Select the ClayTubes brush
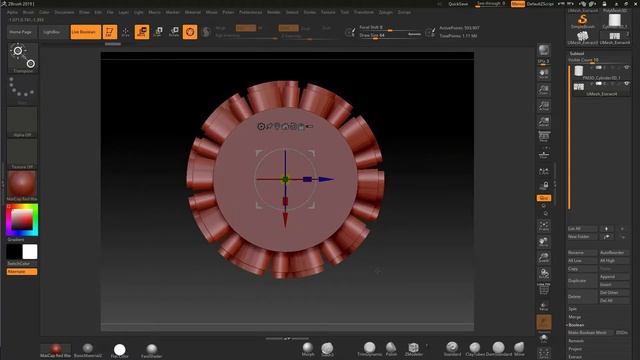The image size is (640, 360). tap(475, 349)
